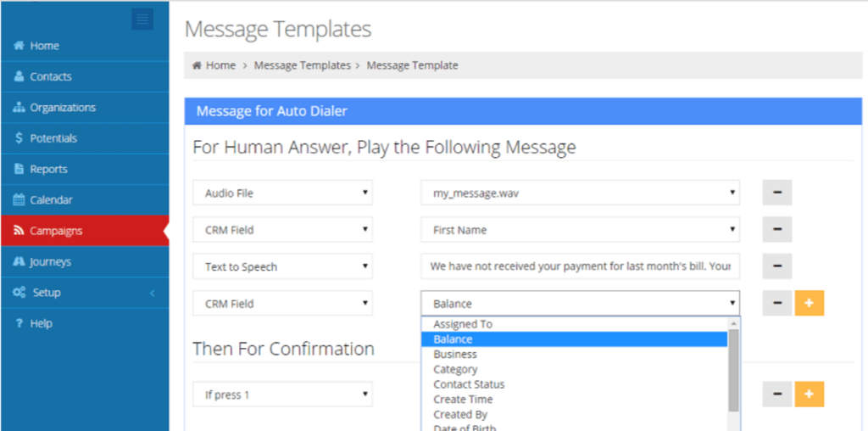Select the Campaigns sidebar item
The image size is (868, 431).
pyautogui.click(x=85, y=231)
